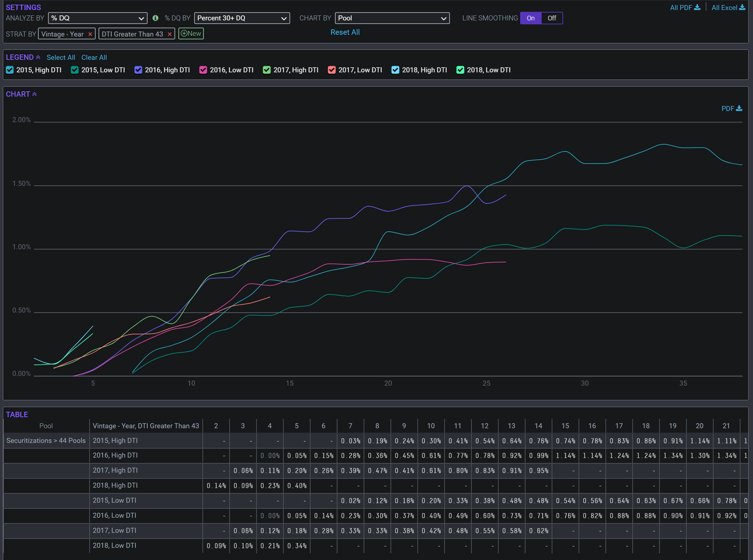The height and width of the screenshot is (560, 753).
Task: Collapse the Legend section chevron
Action: click(38, 57)
